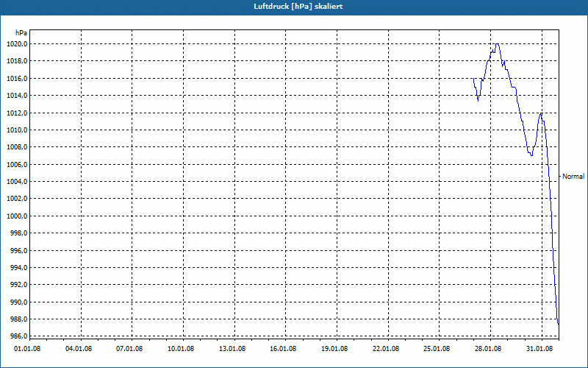The image size is (588, 368).
Task: Click the '10.01.08' date label
Action: click(181, 349)
